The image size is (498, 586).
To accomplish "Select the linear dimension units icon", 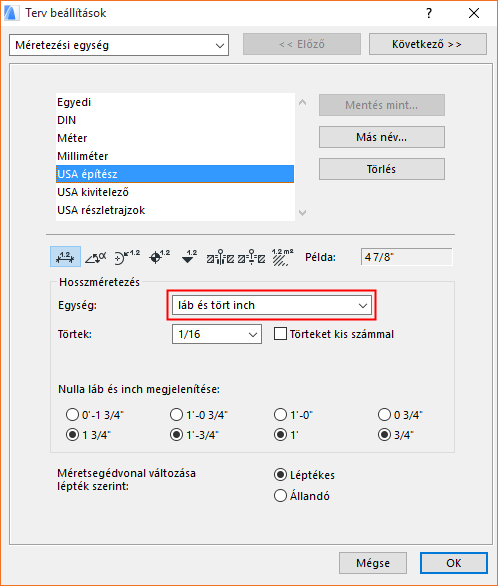I will pos(65,257).
